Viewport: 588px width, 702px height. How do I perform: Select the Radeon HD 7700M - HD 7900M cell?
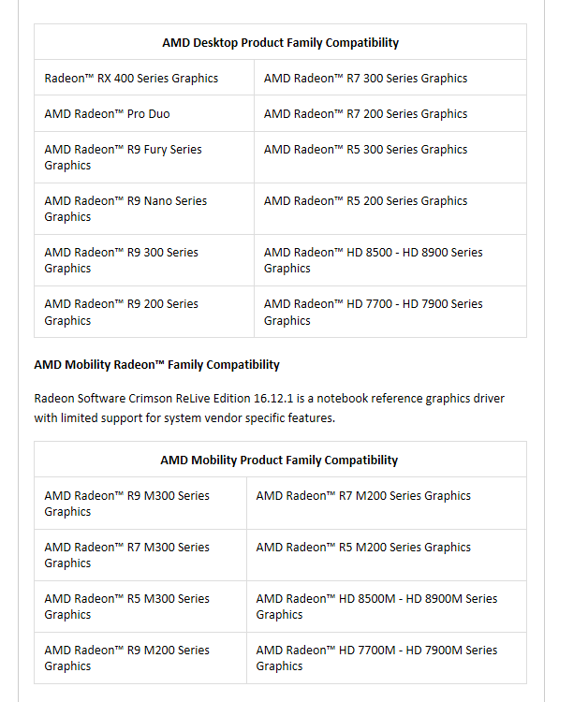click(376, 658)
